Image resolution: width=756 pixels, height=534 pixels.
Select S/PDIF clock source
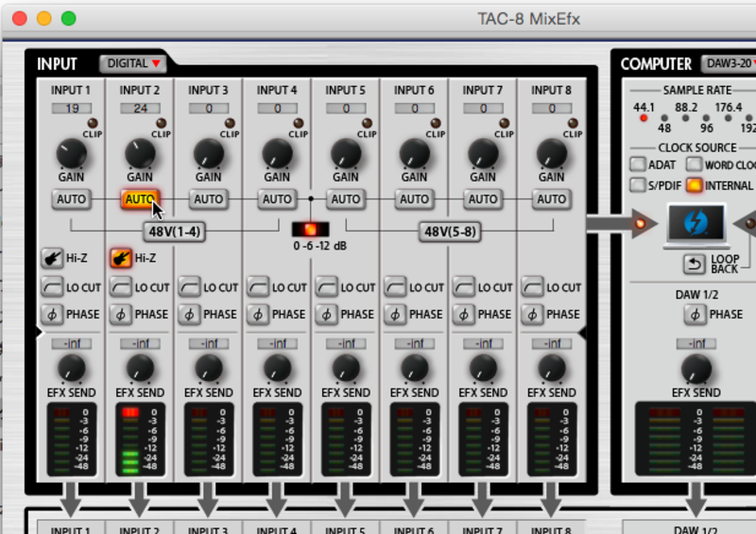coord(638,185)
